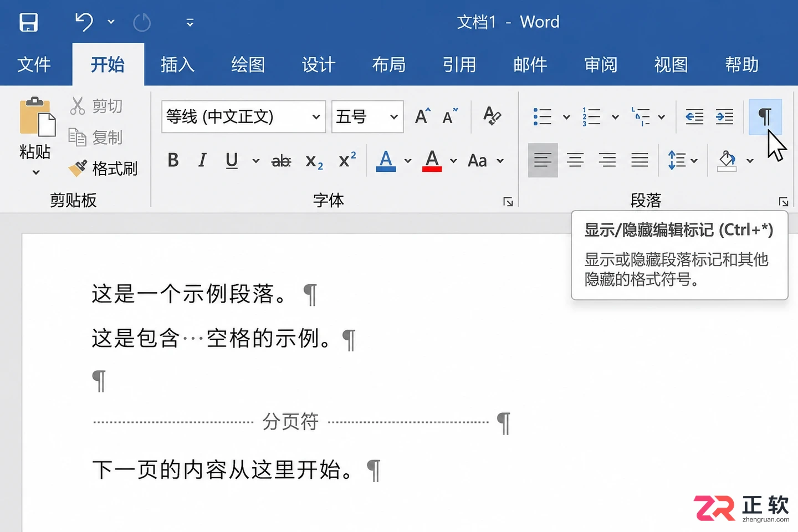Increase paragraph indent
Image resolution: width=798 pixels, height=532 pixels.
(724, 116)
